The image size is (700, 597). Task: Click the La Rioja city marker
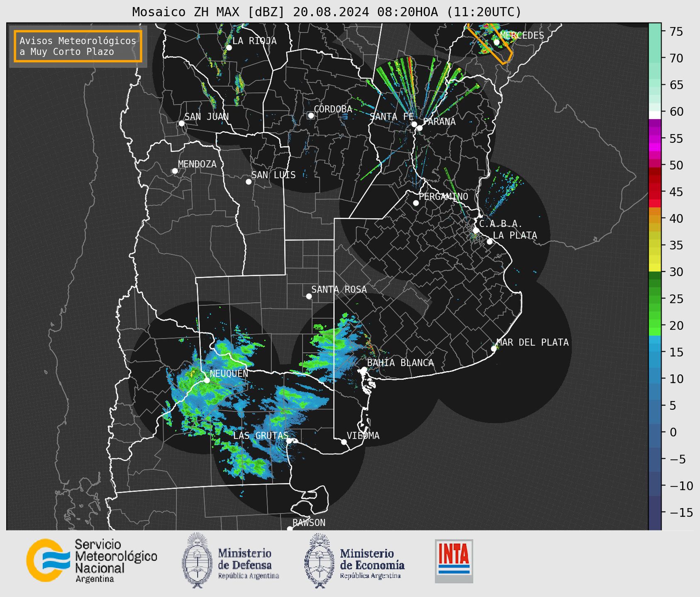tap(229, 48)
